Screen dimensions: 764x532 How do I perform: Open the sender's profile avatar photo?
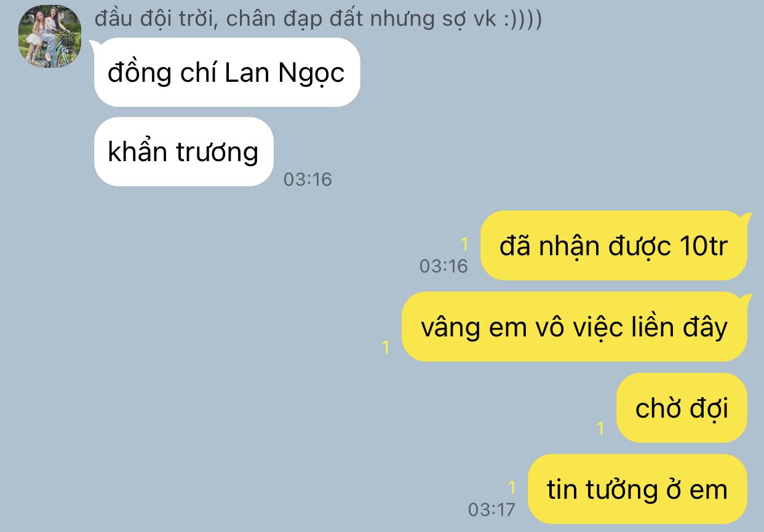click(50, 36)
